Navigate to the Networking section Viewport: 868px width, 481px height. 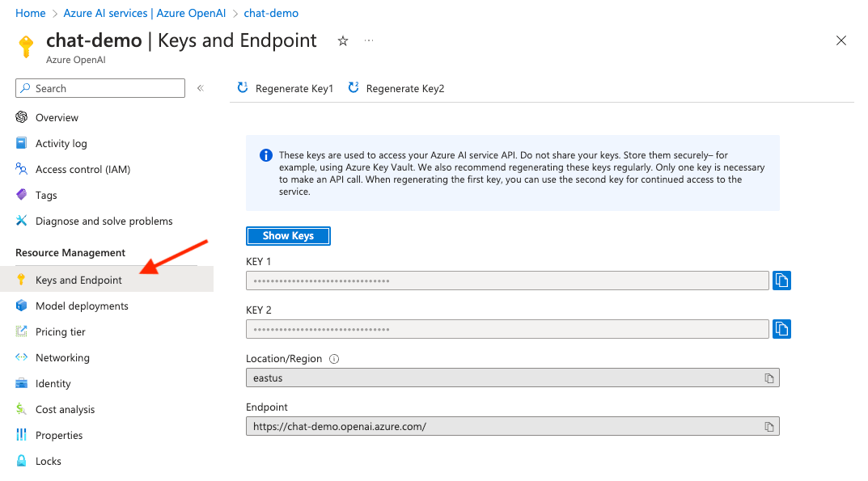62,357
